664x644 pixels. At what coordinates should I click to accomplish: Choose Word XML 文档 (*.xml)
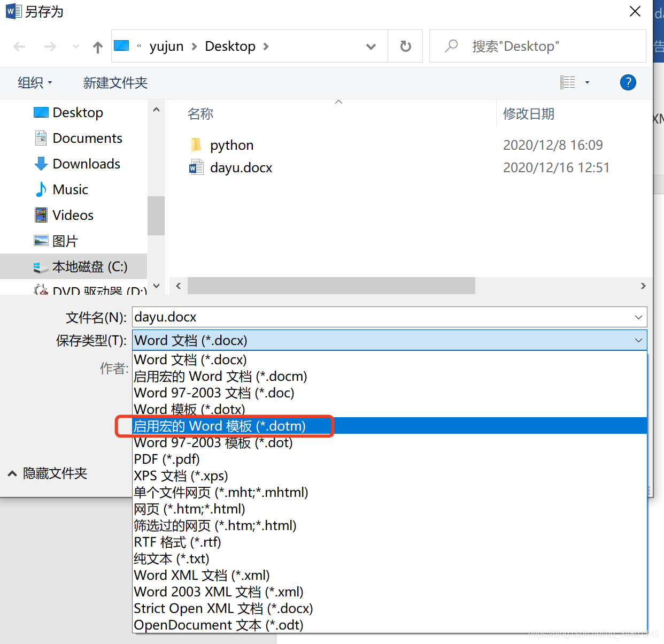(x=390, y=575)
